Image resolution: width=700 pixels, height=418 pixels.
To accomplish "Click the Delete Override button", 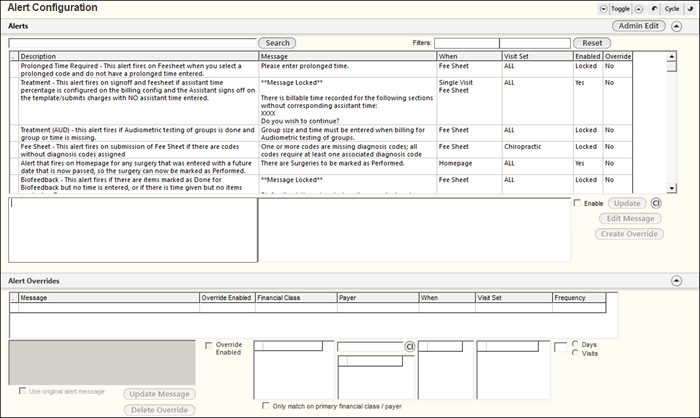I will coord(159,410).
